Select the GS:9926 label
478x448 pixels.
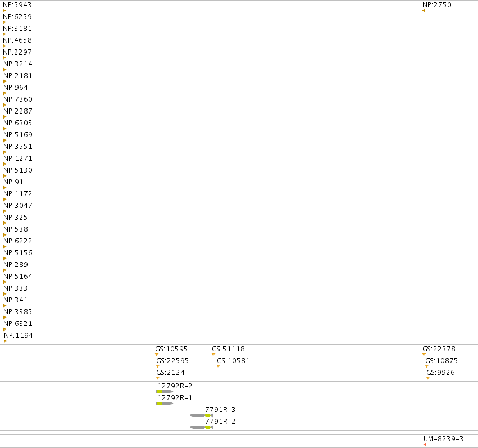[x=441, y=373]
